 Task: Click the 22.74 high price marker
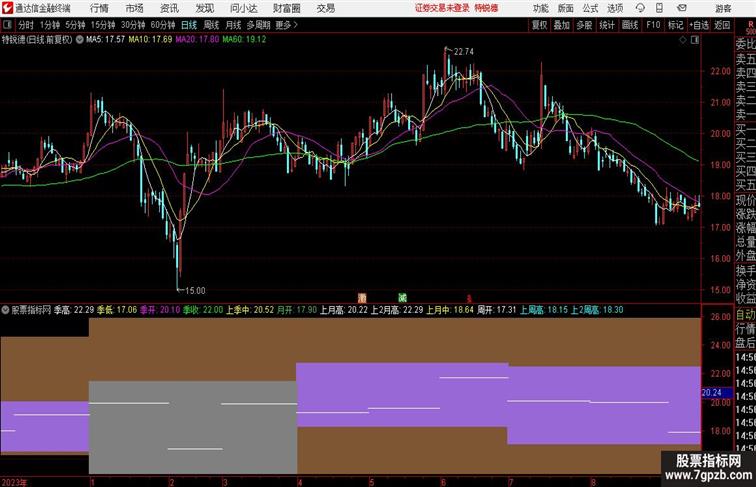click(x=464, y=52)
